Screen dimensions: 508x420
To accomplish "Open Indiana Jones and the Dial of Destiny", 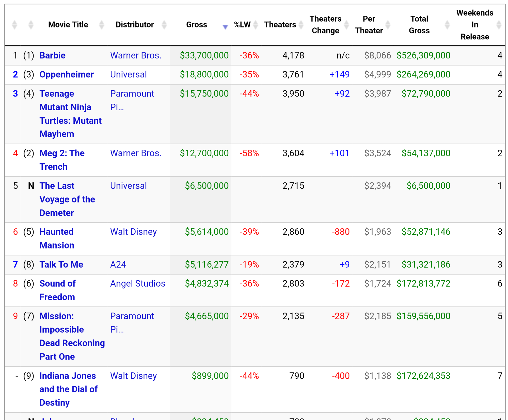I will coord(68,389).
